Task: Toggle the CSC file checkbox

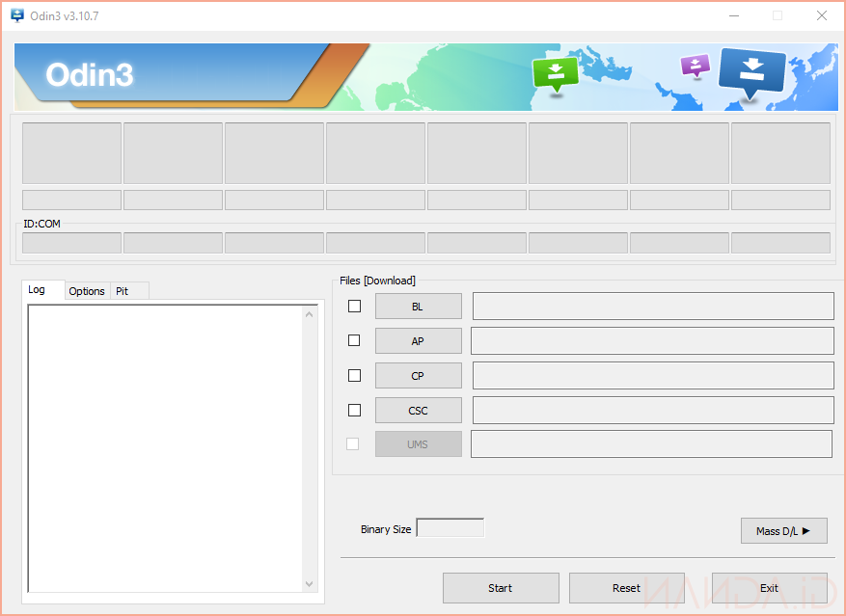Action: (354, 411)
